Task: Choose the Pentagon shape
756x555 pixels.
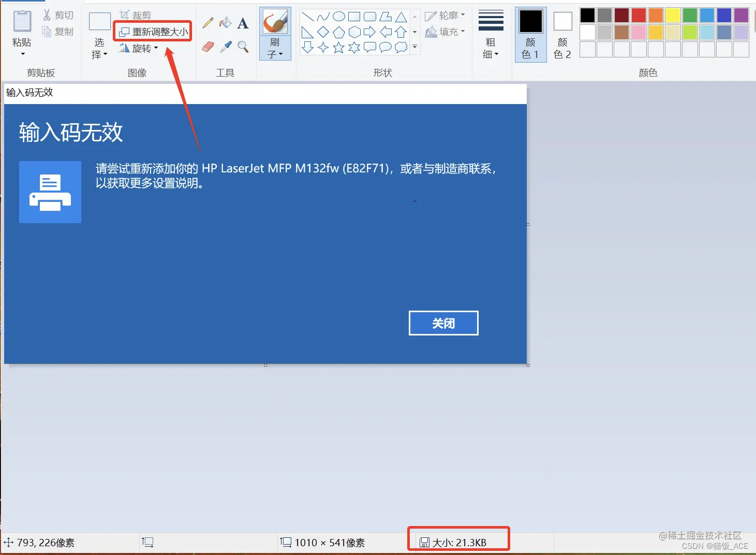Action: [338, 32]
